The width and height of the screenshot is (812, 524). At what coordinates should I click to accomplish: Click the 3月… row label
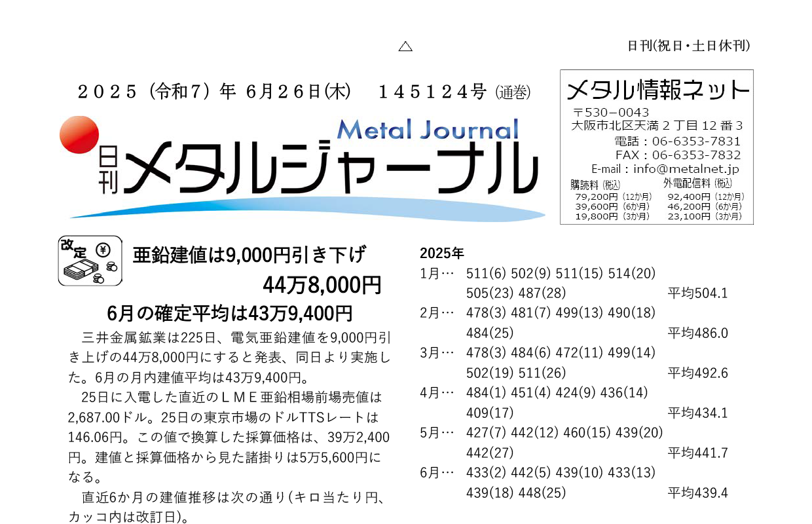[437, 353]
